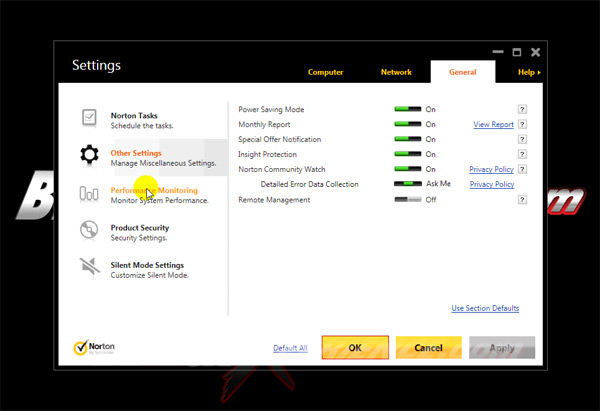Open help icon for Monthly Report

[522, 124]
